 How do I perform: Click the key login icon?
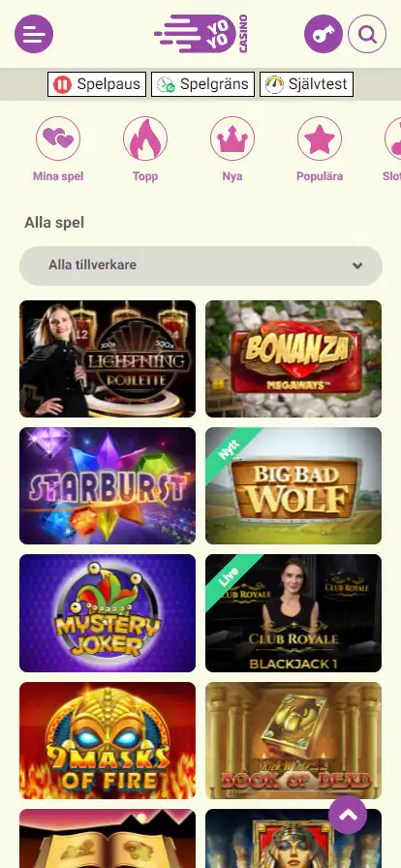(x=324, y=34)
